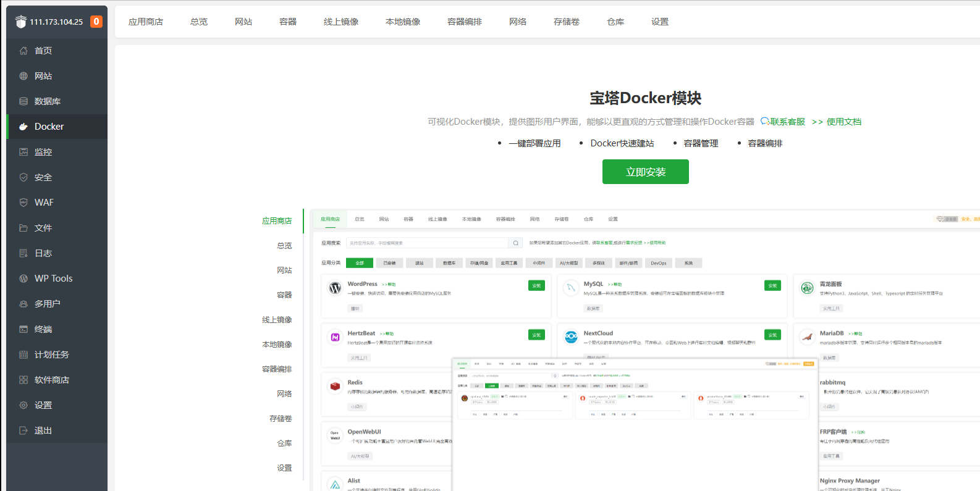Viewport: 980px width, 491px height.
Task: Open the 仓库 tab in the top bar
Action: click(615, 22)
